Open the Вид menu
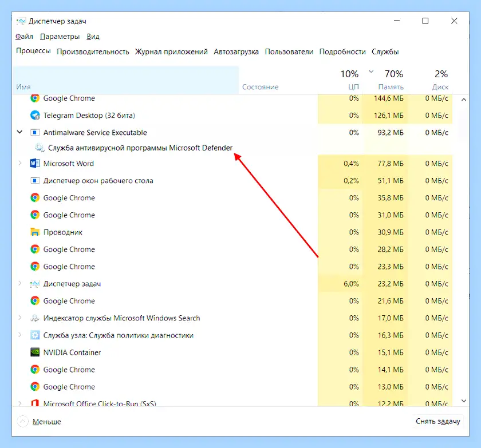 pyautogui.click(x=93, y=37)
